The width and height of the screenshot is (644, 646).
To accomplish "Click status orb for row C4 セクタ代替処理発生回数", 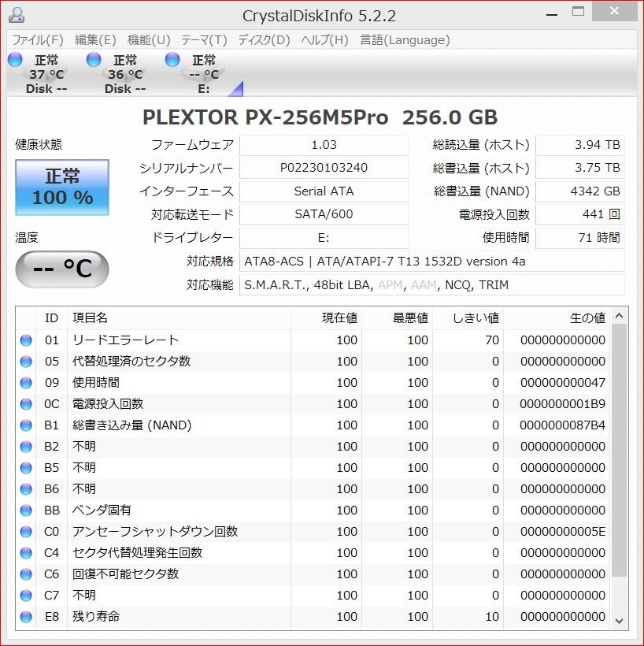I will click(26, 553).
